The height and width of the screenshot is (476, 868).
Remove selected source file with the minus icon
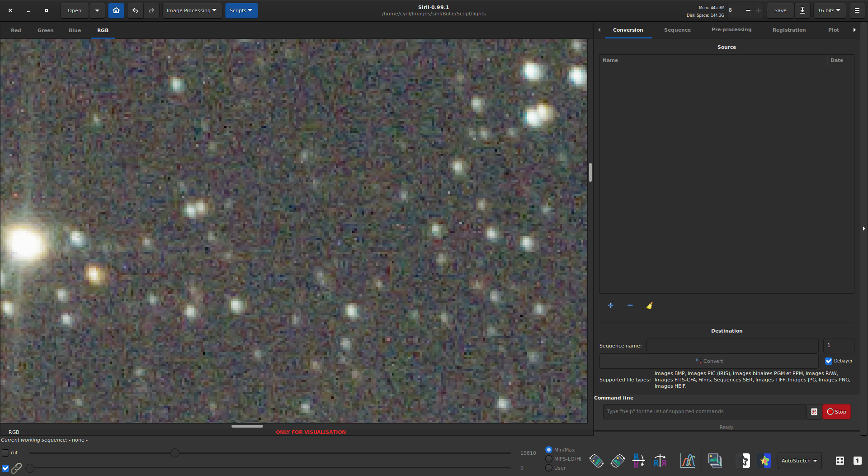point(630,305)
